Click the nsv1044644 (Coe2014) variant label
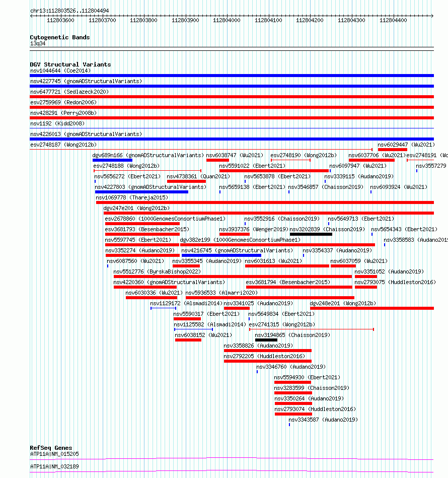Viewport: 448px width, 478px height. [60, 71]
